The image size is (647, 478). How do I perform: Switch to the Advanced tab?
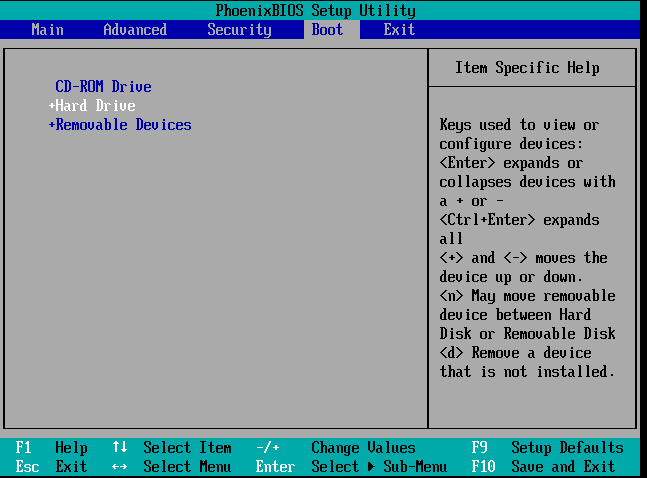(135, 30)
